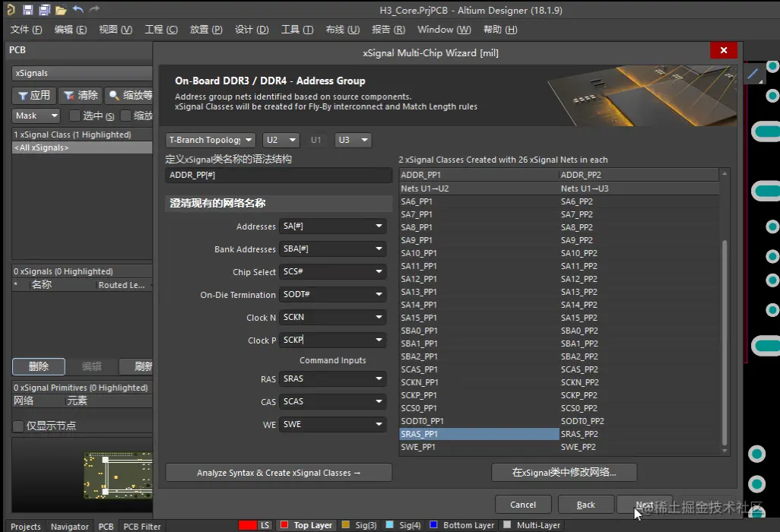Click the Save icon in title bar
Image resolution: width=780 pixels, height=532 pixels.
[x=28, y=9]
